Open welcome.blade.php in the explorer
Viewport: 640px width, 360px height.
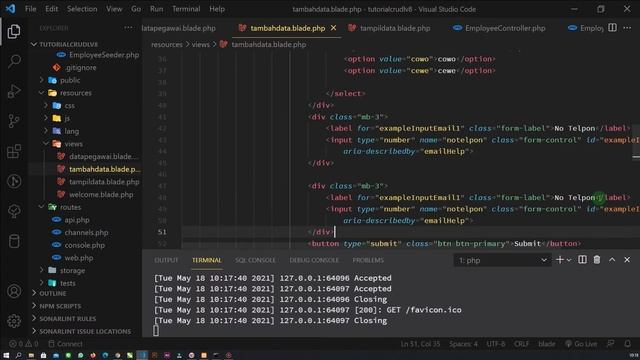point(101,195)
